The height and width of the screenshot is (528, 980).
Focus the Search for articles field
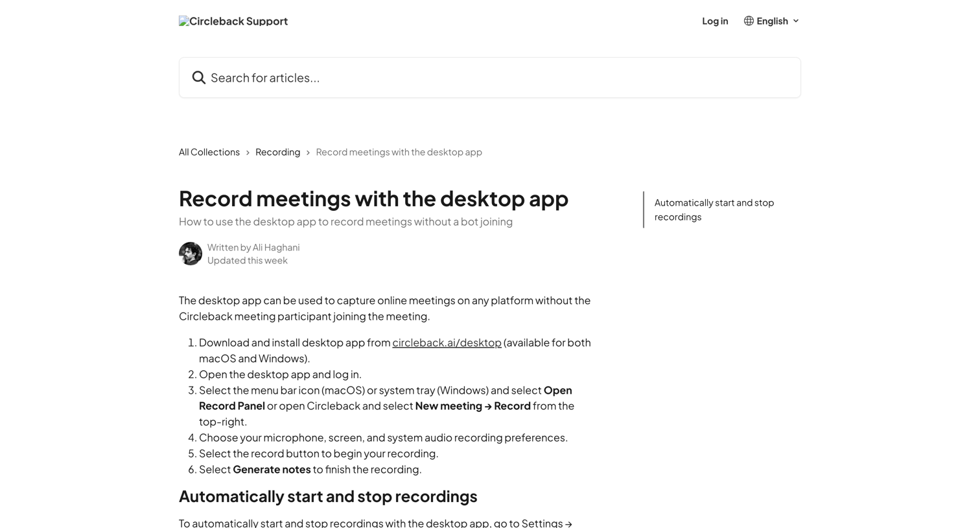pos(490,78)
